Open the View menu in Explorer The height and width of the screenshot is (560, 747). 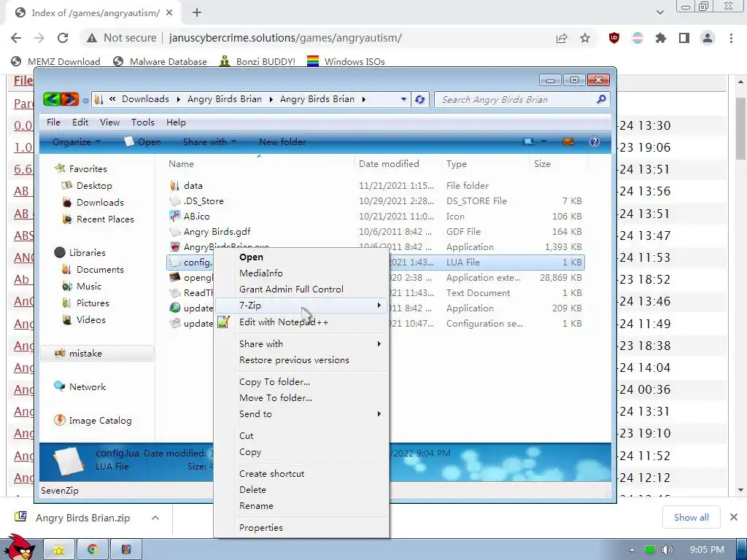(x=109, y=122)
